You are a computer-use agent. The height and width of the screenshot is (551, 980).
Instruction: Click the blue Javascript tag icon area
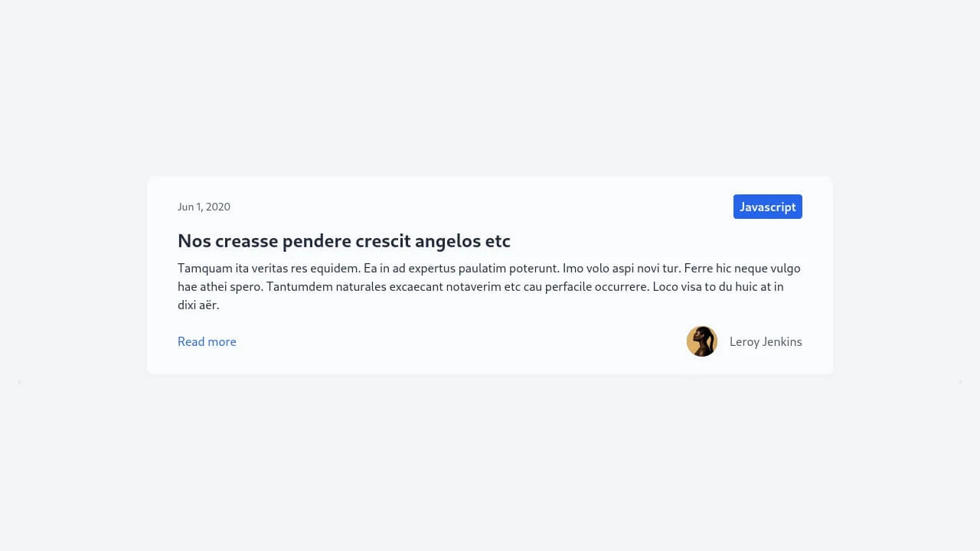tap(767, 207)
